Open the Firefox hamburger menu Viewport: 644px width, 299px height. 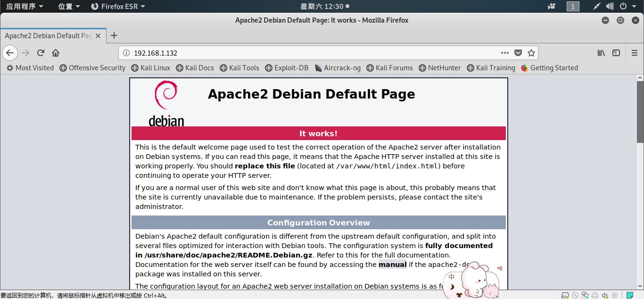coord(635,53)
